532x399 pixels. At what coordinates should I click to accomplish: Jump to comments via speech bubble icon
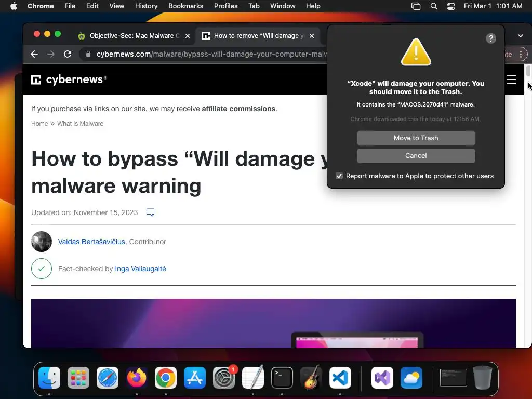150,212
